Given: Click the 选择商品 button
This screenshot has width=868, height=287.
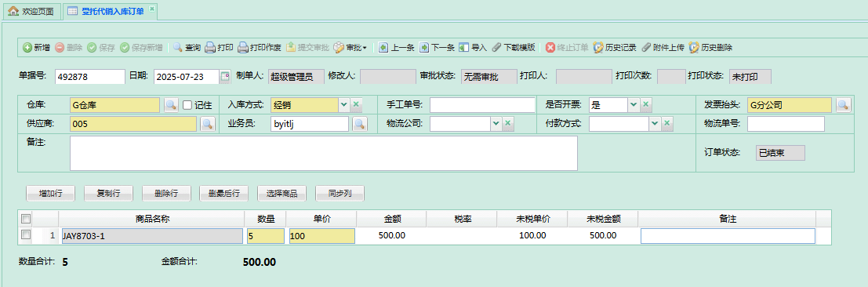Looking at the screenshot, I should [281, 194].
